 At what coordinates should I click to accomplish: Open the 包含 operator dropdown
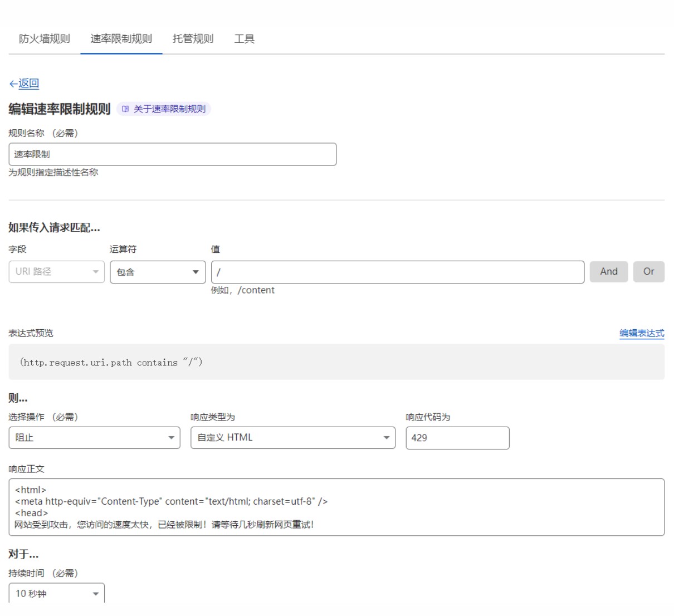click(x=158, y=272)
